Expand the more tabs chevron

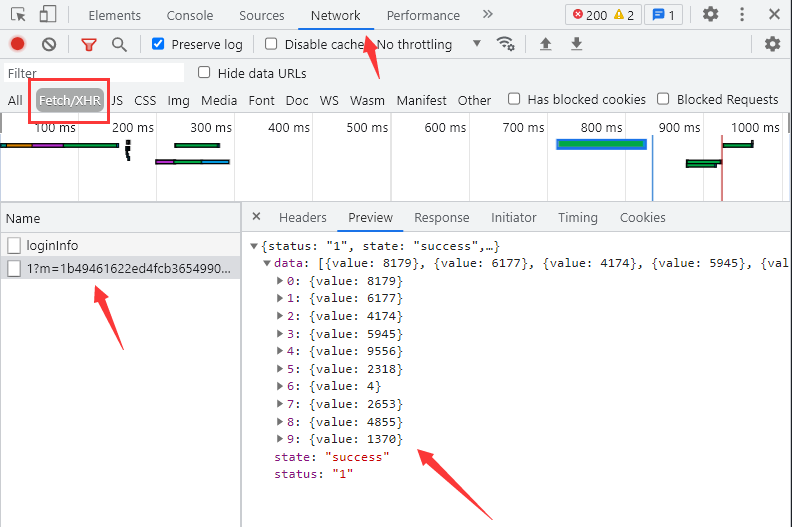click(487, 15)
